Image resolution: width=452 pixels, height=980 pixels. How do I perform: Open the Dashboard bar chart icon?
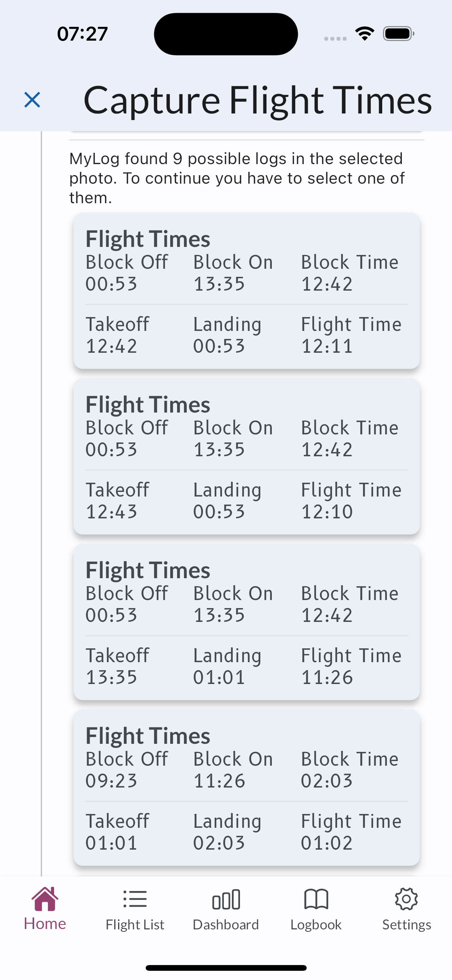(226, 898)
